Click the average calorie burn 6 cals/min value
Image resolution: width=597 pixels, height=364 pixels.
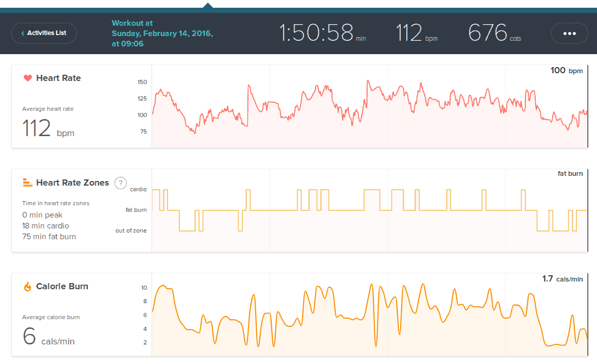click(48, 337)
